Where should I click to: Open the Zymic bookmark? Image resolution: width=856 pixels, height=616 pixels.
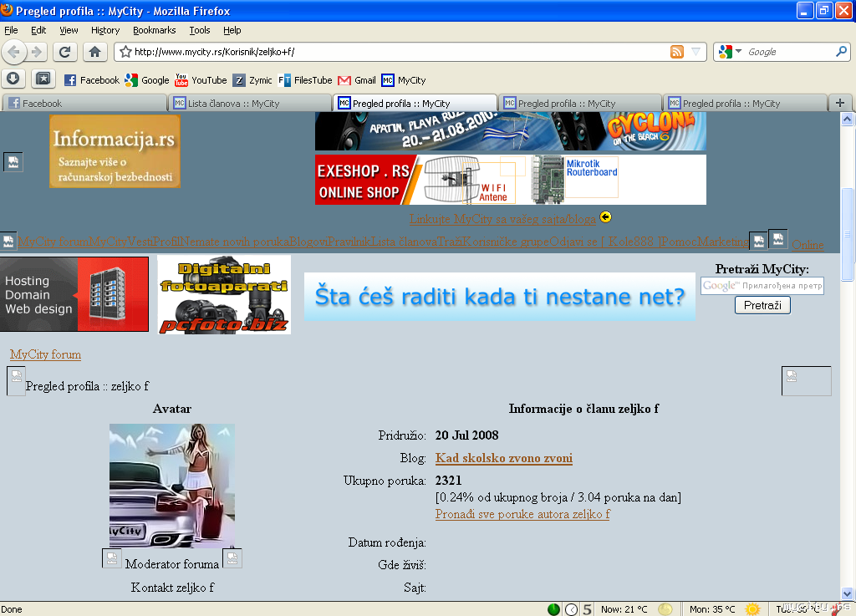(252, 80)
